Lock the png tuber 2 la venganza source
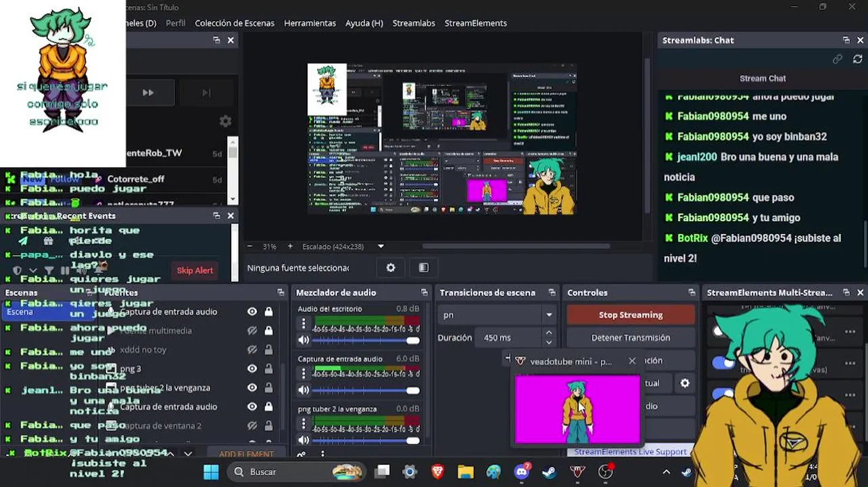This screenshot has height=487, width=868. (268, 388)
